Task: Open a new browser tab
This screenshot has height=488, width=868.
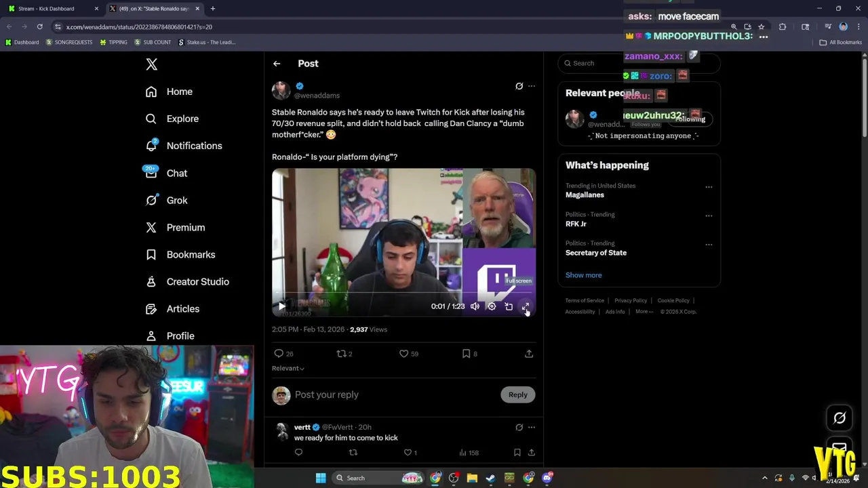Action: 212,9
